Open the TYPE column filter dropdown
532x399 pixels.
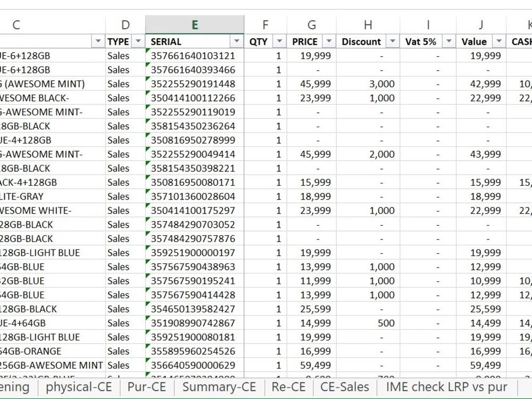tap(138, 41)
